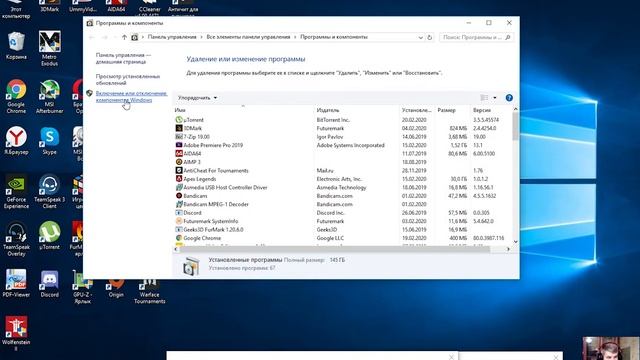Screen dimensions: 640x360
Task: Open the PDF-Viewer desktop icon
Action: 16,283
